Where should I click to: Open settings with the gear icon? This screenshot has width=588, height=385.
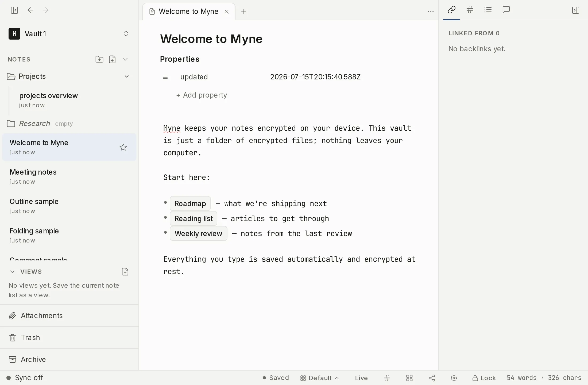coord(454,378)
